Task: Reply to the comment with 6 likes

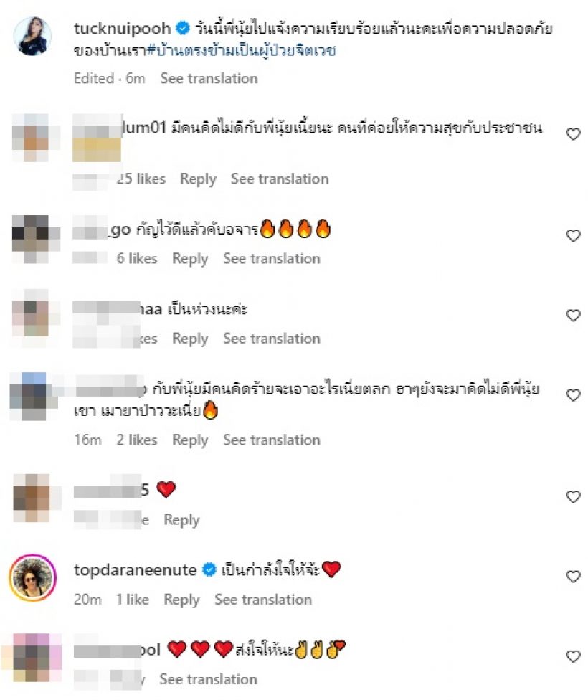Action: pos(190,259)
